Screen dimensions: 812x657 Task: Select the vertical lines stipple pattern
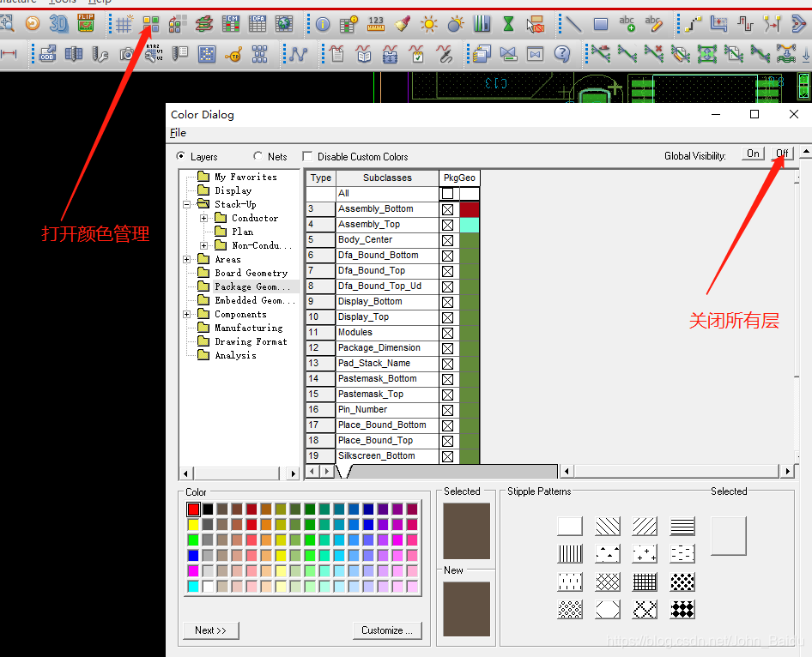coord(570,554)
